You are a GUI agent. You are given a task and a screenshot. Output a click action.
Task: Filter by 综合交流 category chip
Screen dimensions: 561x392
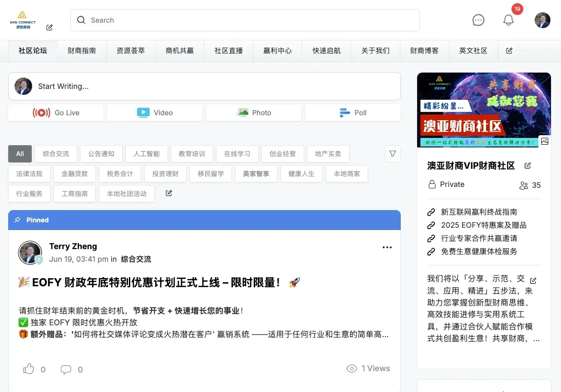point(56,154)
